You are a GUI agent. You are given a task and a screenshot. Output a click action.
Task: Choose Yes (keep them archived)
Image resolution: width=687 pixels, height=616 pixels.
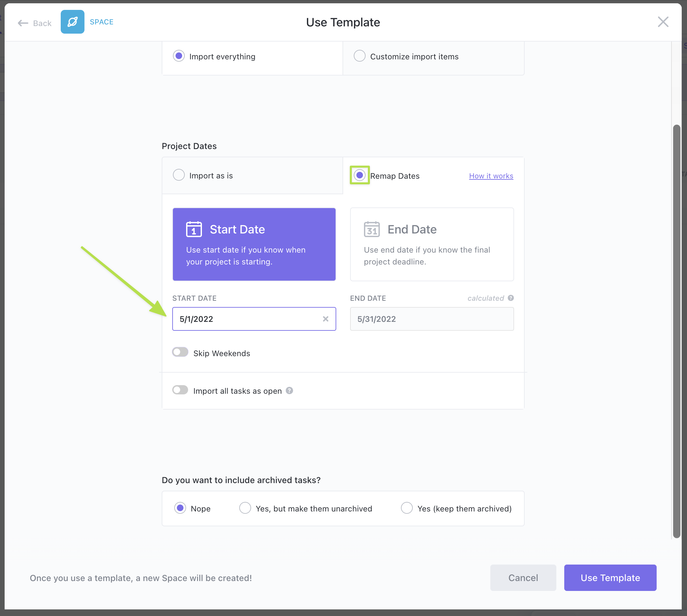(x=407, y=508)
